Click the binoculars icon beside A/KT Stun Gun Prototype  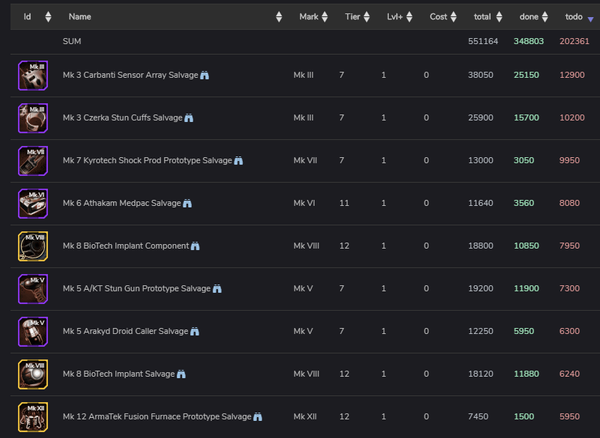pyautogui.click(x=217, y=289)
